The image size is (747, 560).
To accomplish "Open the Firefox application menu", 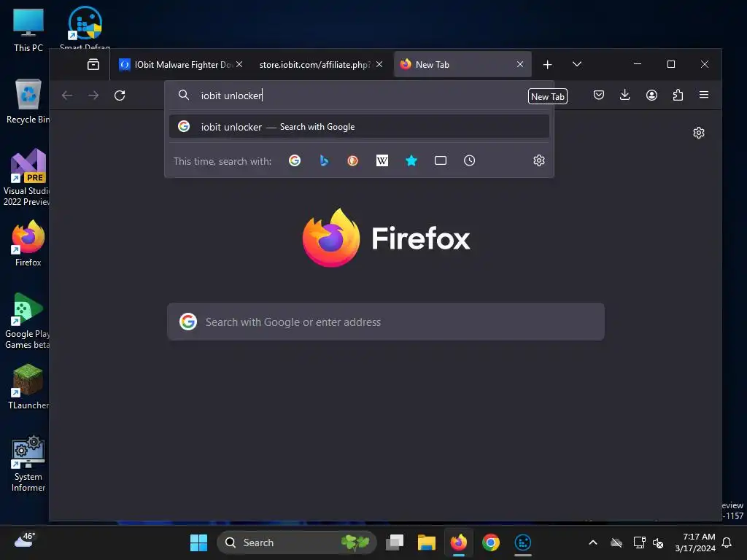I will point(704,95).
